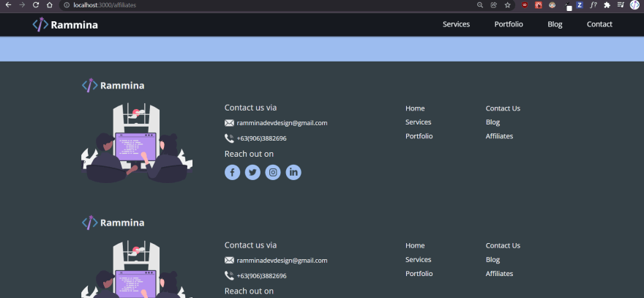Open Services in the top navigation
The image size is (644, 298).
[456, 24]
